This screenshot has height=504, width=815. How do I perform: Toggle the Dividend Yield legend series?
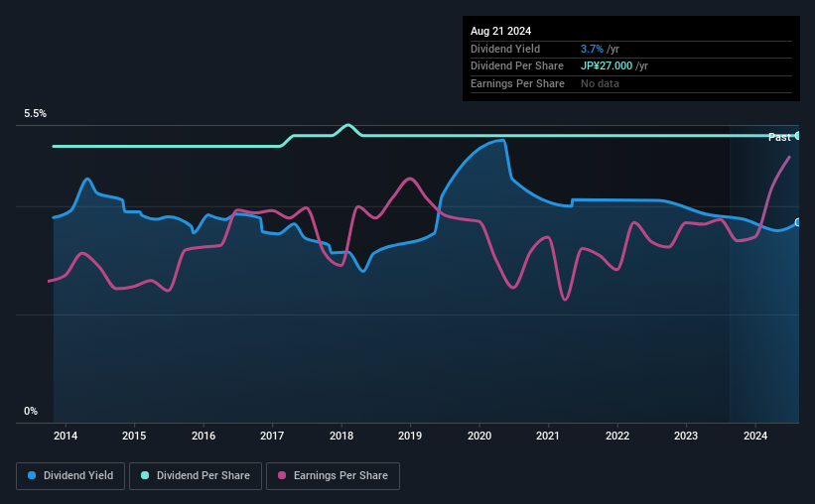(70, 476)
